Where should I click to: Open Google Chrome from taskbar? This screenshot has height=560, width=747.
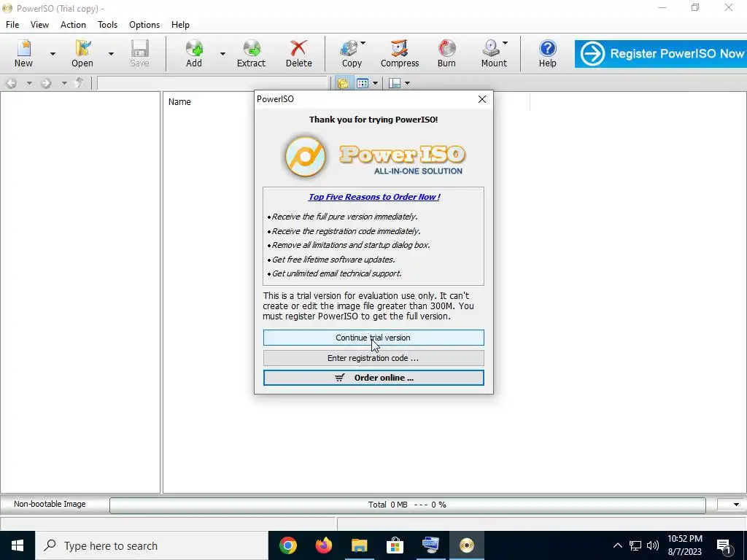tap(287, 545)
